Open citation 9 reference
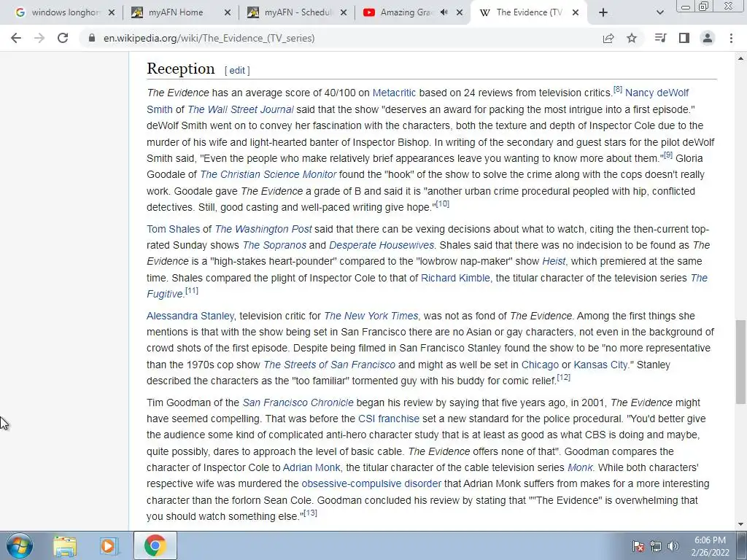747x560 pixels. pos(668,155)
